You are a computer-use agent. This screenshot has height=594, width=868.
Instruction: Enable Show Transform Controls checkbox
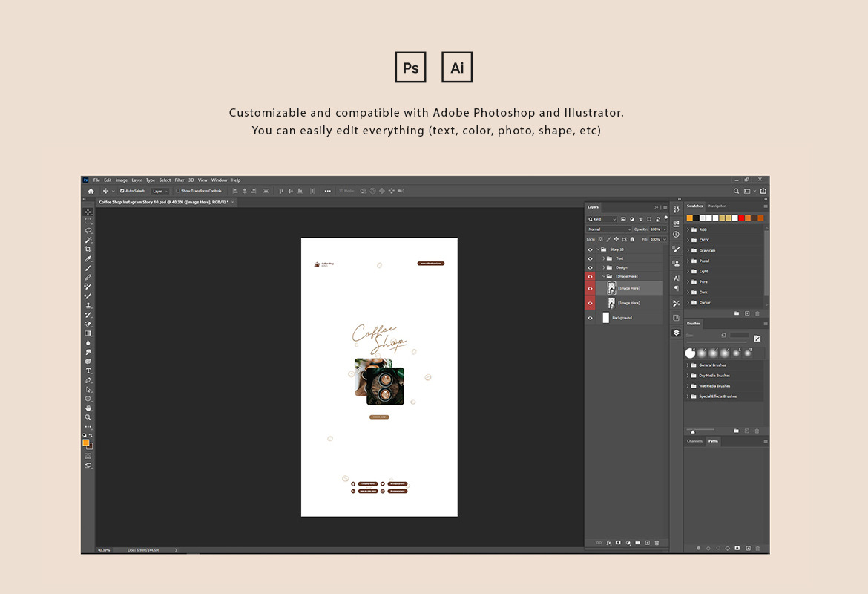point(178,191)
